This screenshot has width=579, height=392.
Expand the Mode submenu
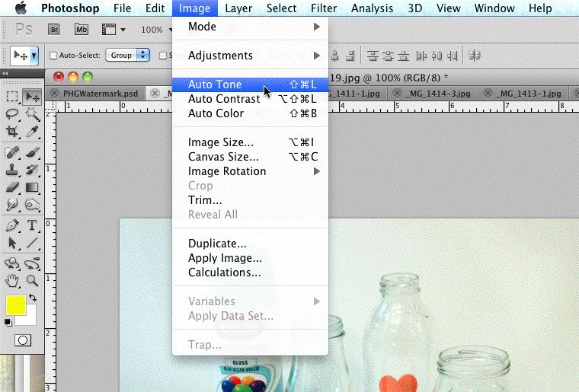(x=251, y=27)
